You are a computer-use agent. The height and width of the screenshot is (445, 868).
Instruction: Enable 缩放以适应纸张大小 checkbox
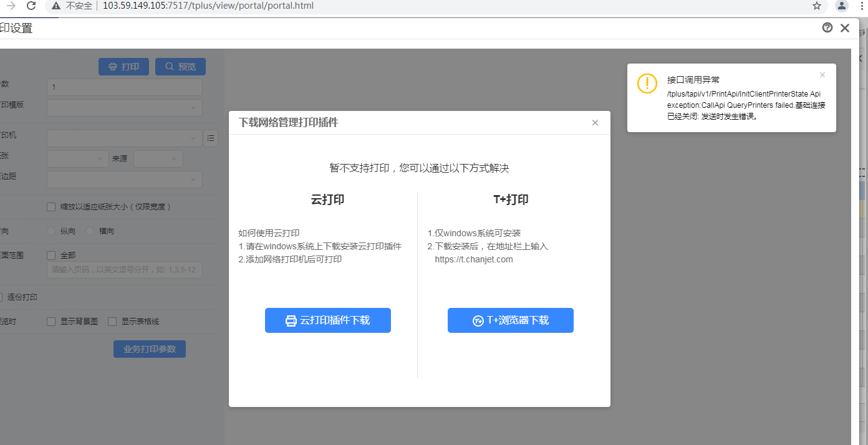point(52,207)
